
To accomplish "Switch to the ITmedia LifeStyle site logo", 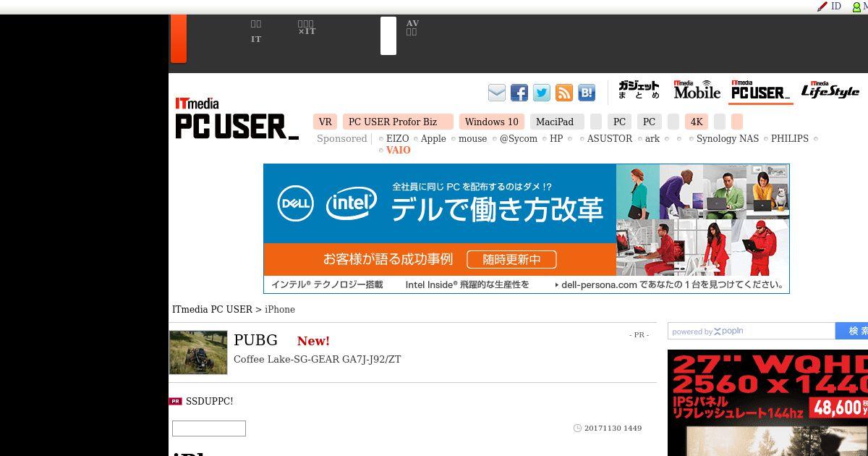I will (830, 90).
